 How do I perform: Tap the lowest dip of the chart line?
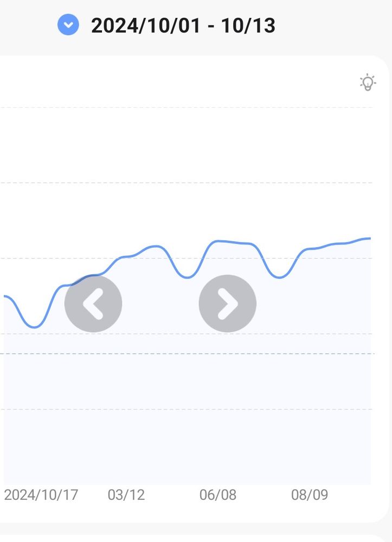pos(35,327)
